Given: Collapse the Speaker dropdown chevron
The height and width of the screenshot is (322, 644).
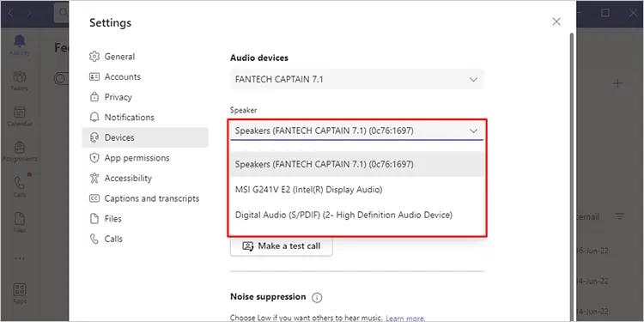Looking at the screenshot, I should coord(473,131).
